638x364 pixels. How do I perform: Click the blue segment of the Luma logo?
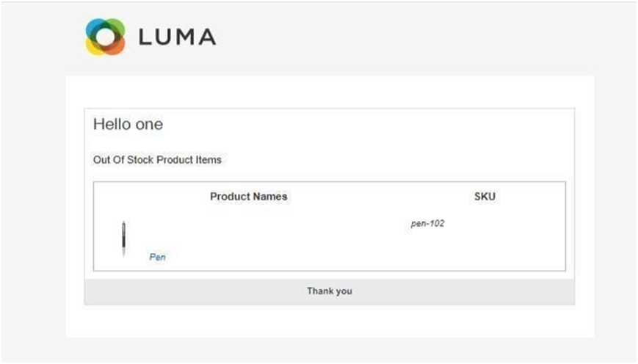click(93, 26)
